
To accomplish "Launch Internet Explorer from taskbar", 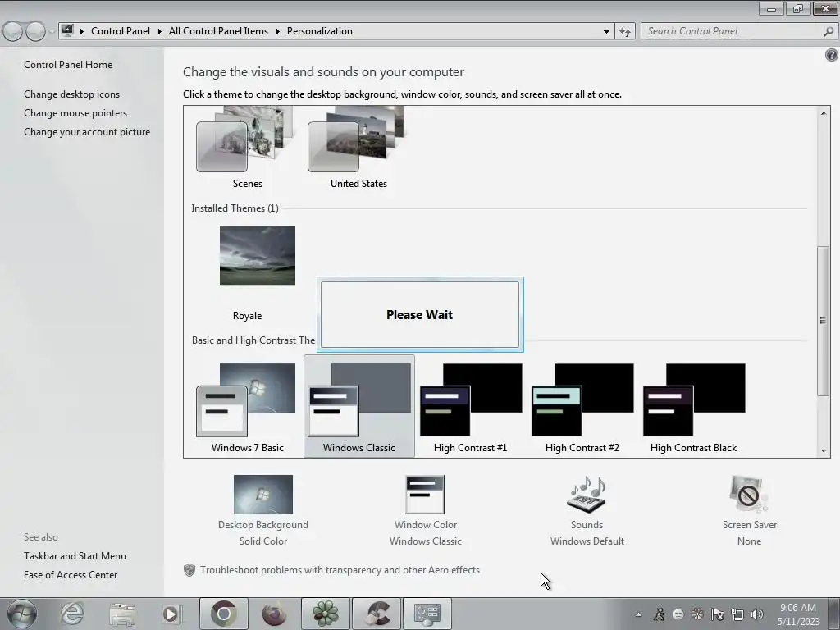I will coord(72,614).
